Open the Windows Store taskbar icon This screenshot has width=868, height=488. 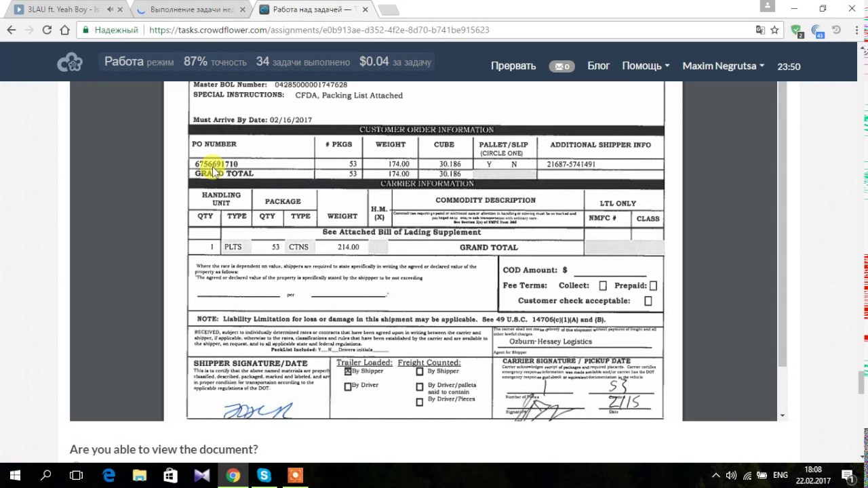(x=170, y=475)
